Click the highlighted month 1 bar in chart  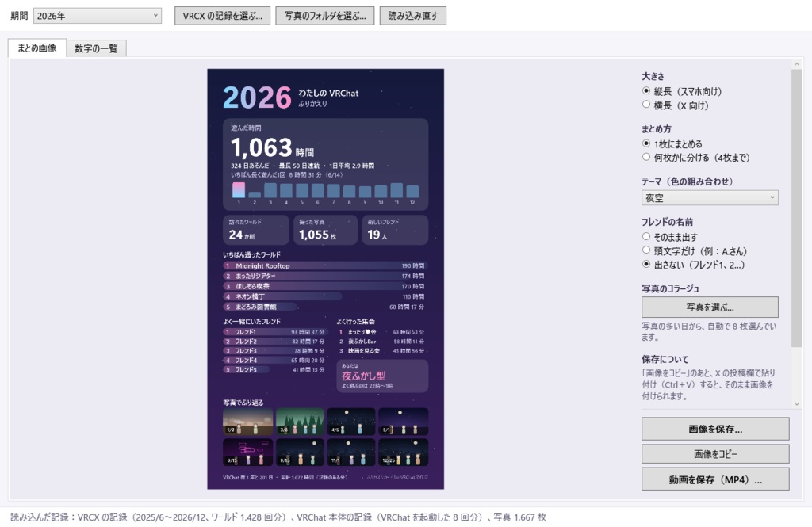click(239, 190)
